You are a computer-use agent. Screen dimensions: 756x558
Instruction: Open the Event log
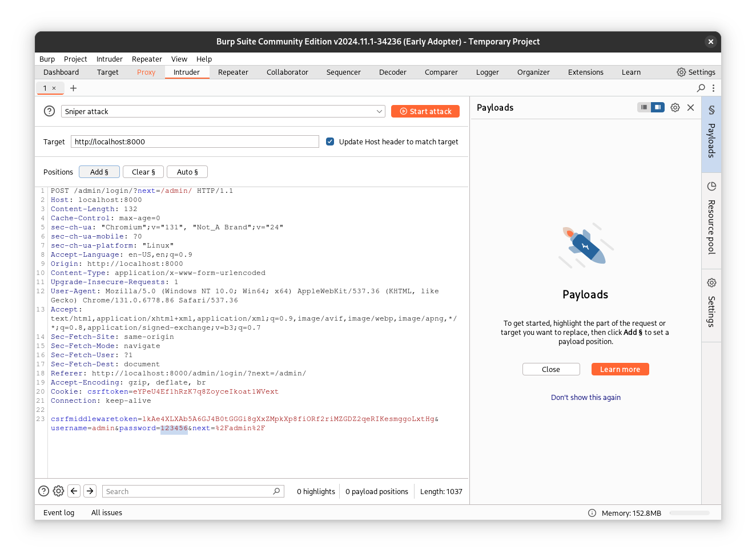[x=59, y=513]
